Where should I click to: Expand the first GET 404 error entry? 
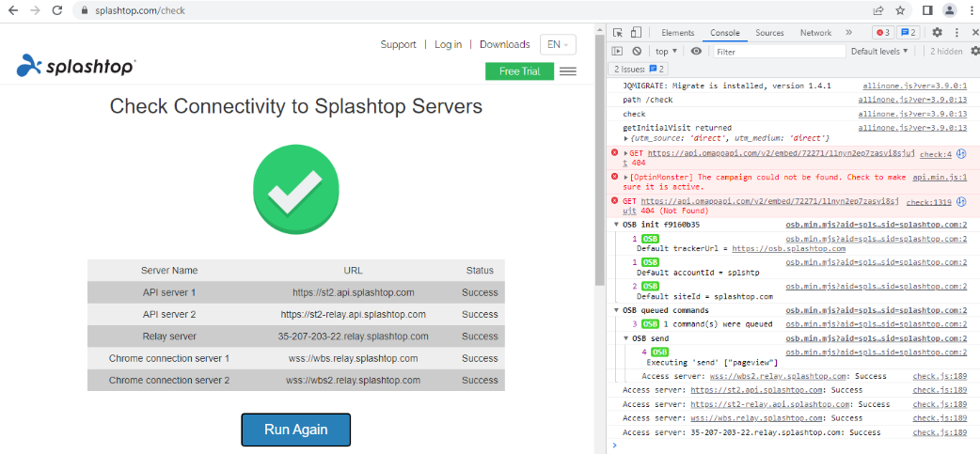tap(626, 153)
